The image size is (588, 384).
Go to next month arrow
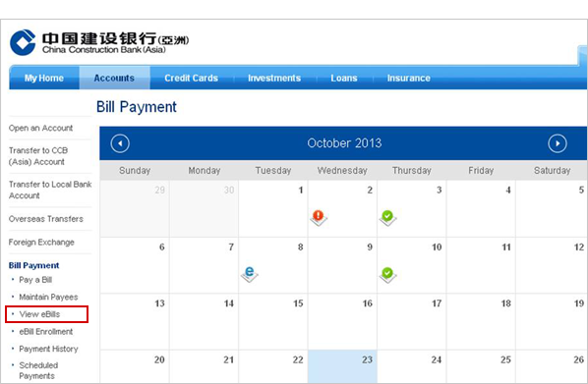tap(558, 143)
